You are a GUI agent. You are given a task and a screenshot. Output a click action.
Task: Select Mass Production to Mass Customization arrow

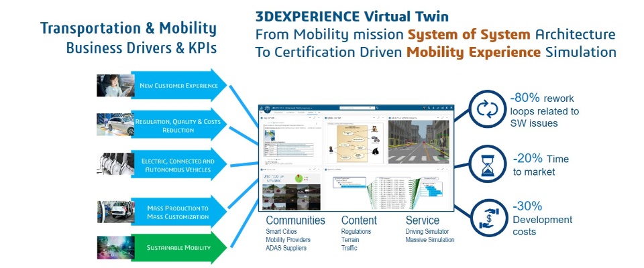pos(178,212)
